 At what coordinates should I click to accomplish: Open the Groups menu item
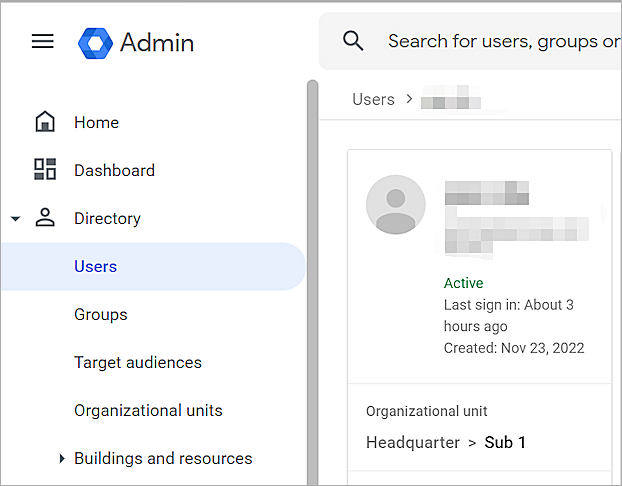point(100,314)
